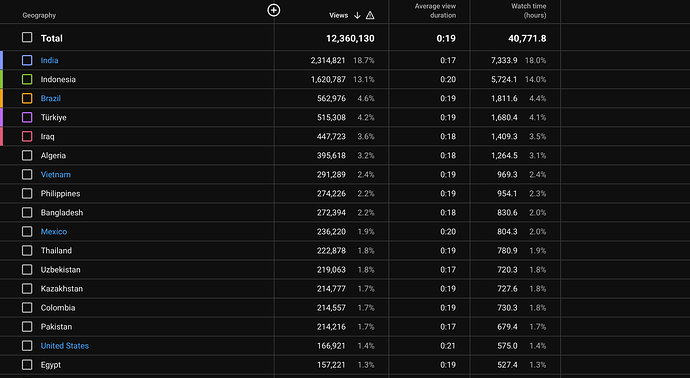
Task: Check the United States row checkbox
Action: (x=27, y=345)
